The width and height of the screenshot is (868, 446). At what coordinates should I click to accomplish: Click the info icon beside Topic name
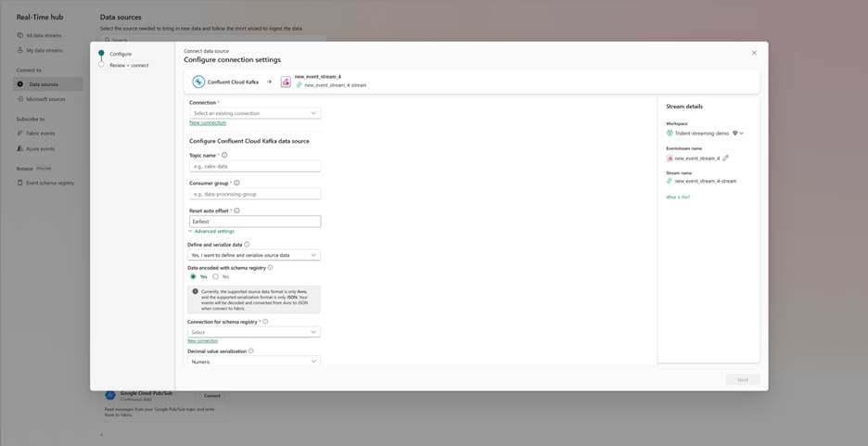coord(224,156)
